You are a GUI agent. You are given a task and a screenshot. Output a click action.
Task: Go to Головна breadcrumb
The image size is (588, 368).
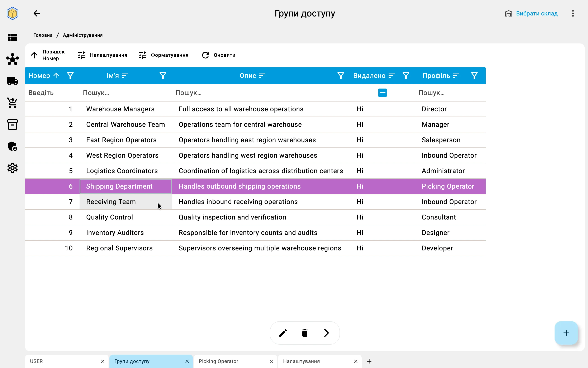(x=43, y=35)
